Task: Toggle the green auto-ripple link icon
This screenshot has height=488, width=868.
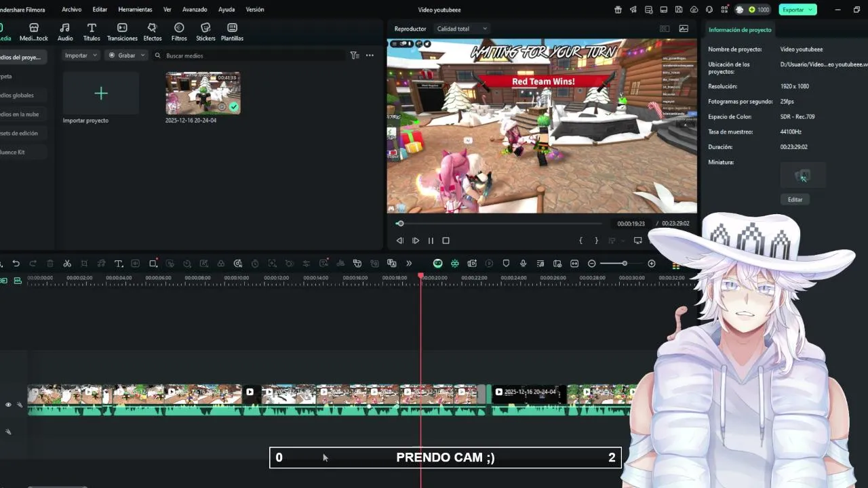Action: tap(455, 264)
